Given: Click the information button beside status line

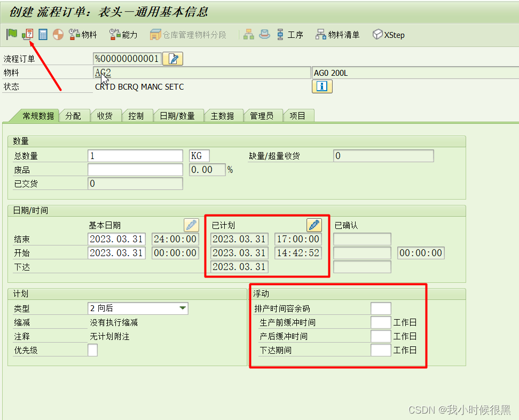Looking at the screenshot, I should click(x=322, y=86).
